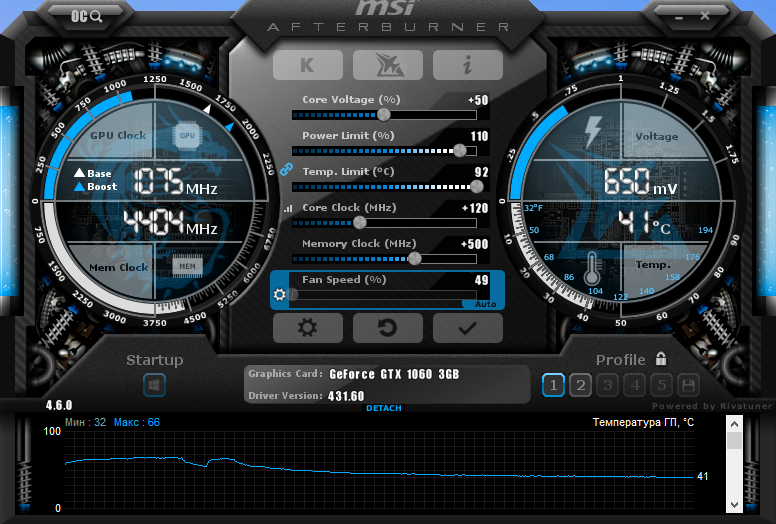
Task: Select profile slot 3
Action: 608,385
